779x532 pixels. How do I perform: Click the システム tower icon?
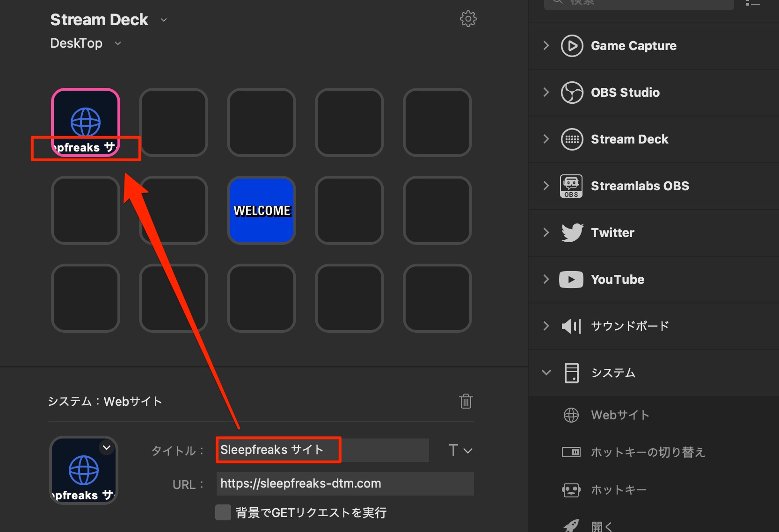click(x=571, y=373)
